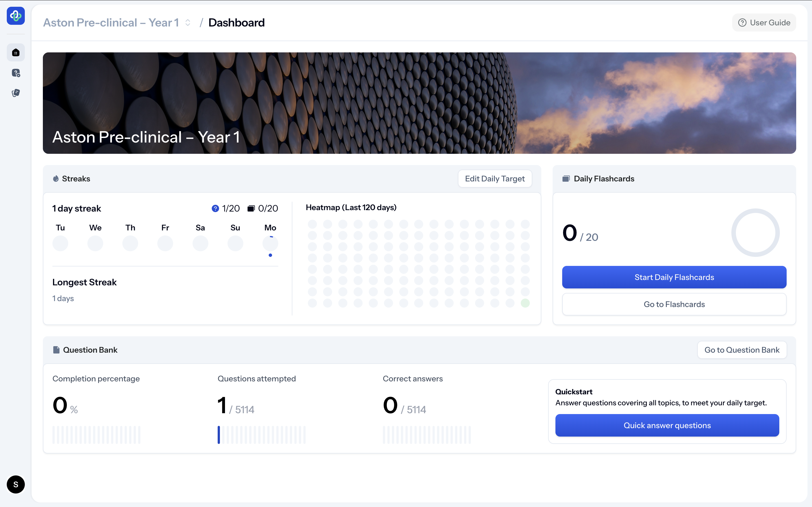Click the Question Bank document icon
The height and width of the screenshot is (507, 812).
[x=56, y=350]
